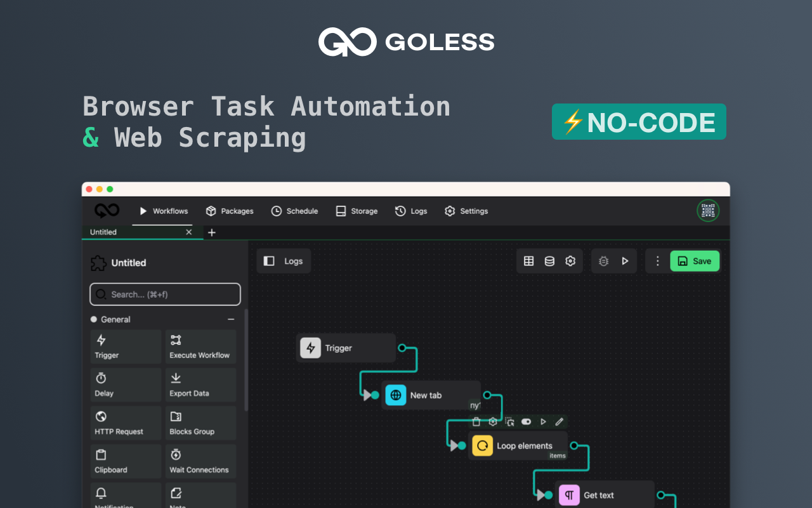Start debug mode with the bug icon
Screen dimensions: 812x508
pyautogui.click(x=603, y=260)
